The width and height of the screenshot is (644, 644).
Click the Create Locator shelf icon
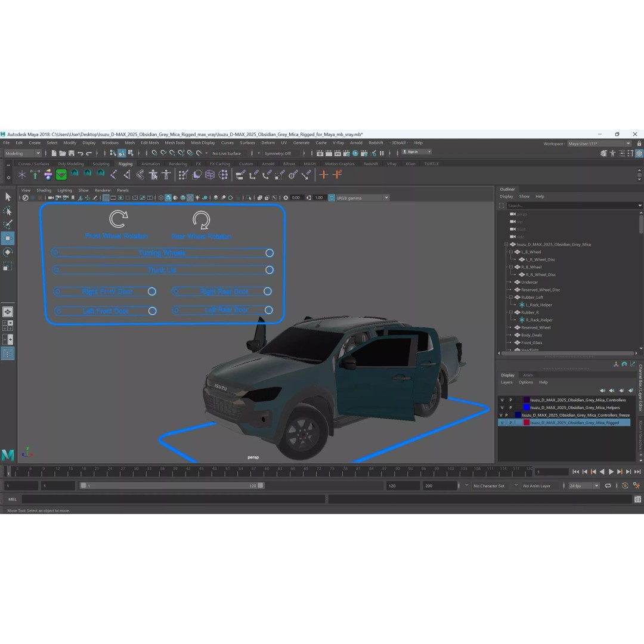[22, 175]
